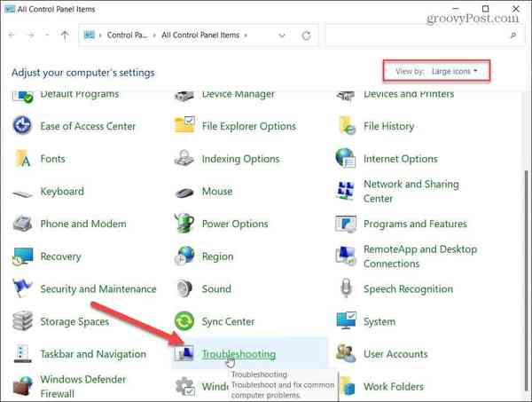Click inside the Control Panel search field

click(x=425, y=35)
